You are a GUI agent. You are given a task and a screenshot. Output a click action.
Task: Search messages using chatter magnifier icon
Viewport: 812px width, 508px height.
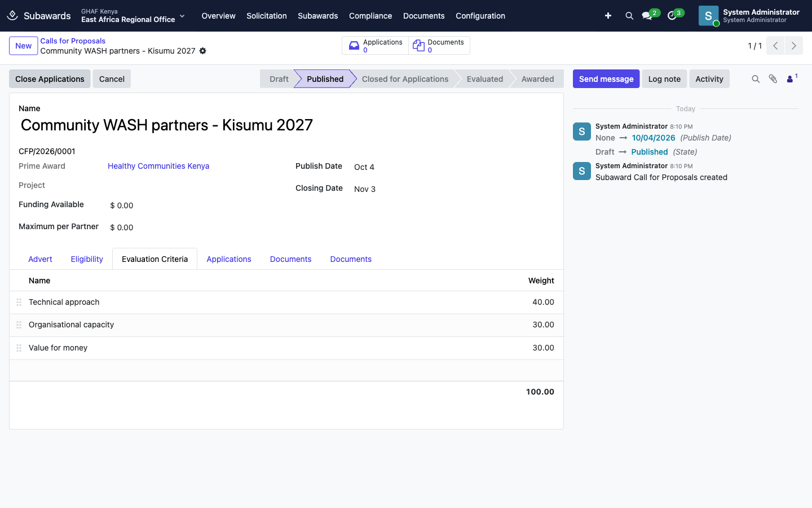point(756,79)
